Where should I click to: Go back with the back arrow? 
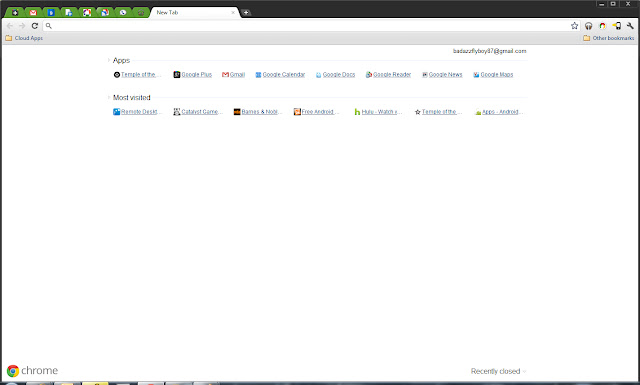tap(10, 26)
